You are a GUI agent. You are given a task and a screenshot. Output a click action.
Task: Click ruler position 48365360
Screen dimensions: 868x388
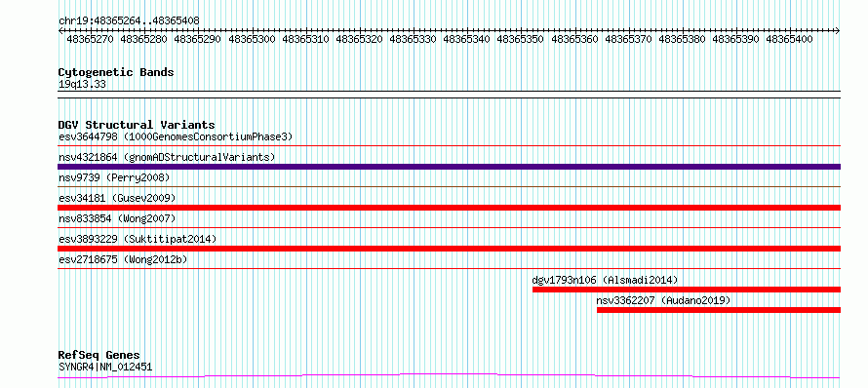(x=574, y=39)
